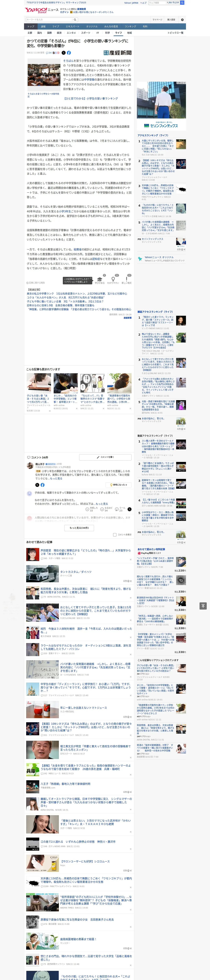The image size is (210, 980).
Task: Expand expert comment with もっと見る
Action: click(56, 479)
